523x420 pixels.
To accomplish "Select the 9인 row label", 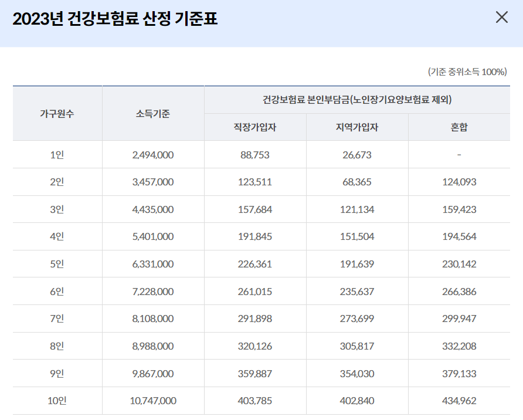I will tap(57, 374).
